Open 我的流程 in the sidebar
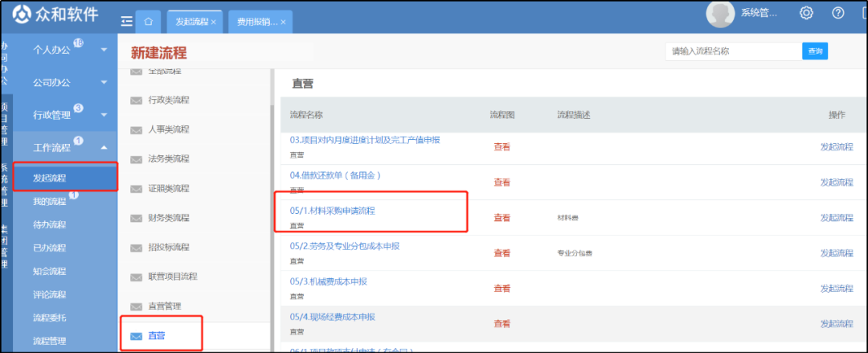Image resolution: width=868 pixels, height=353 pixels. 49,202
